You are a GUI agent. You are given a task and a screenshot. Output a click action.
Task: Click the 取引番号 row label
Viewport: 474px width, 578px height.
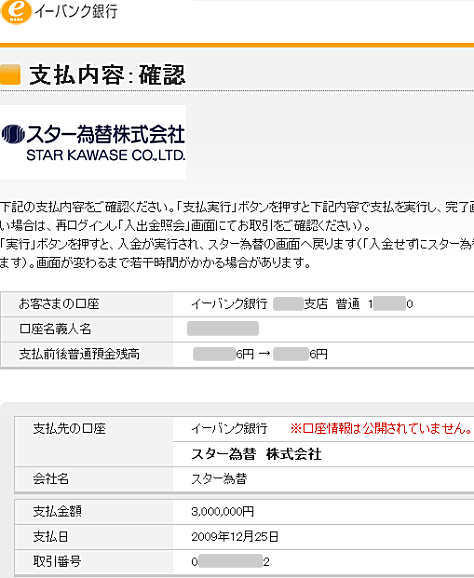(57, 561)
